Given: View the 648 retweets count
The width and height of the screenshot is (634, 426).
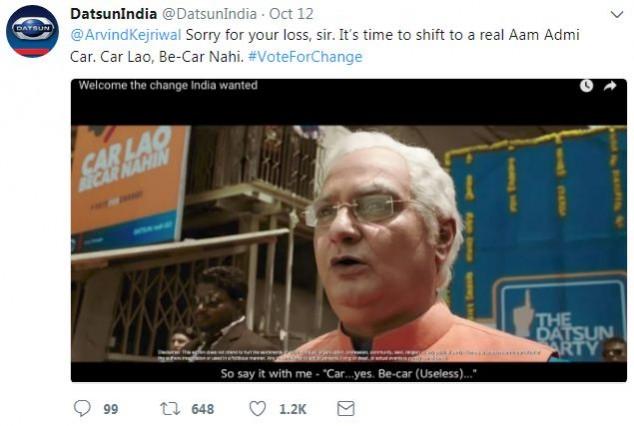Looking at the screenshot, I should pyautogui.click(x=203, y=409).
